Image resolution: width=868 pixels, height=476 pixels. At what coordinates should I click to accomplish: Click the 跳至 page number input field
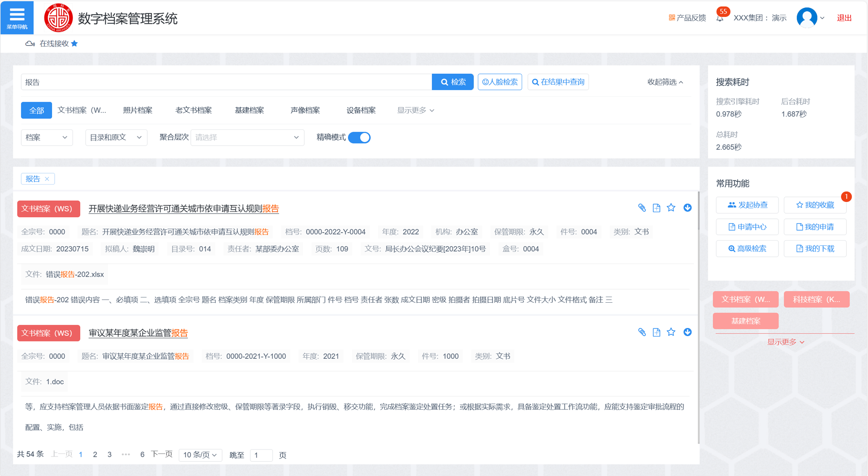point(261,455)
